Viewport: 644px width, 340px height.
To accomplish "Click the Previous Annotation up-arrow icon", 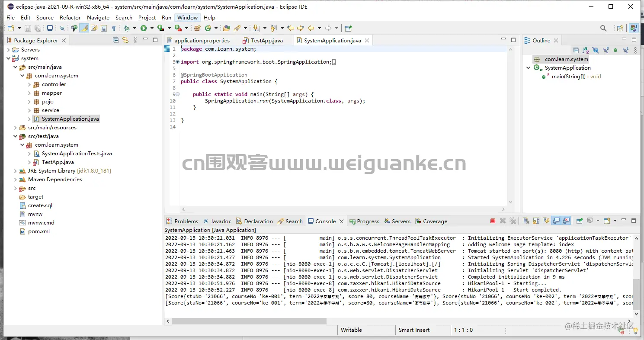I will click(273, 28).
